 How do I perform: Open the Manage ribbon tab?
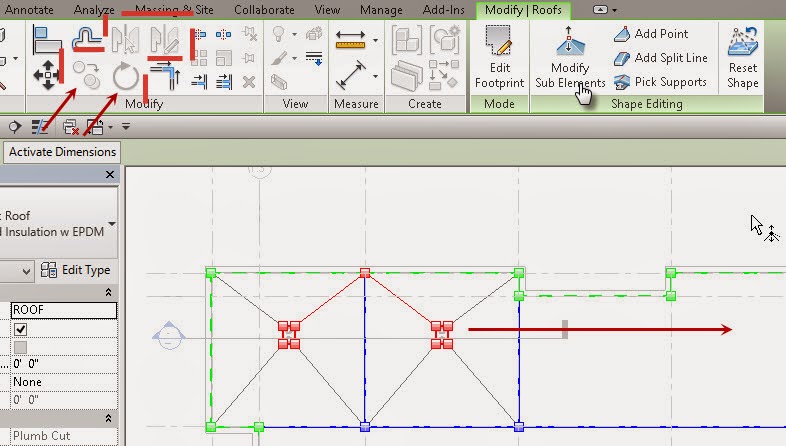pyautogui.click(x=381, y=10)
